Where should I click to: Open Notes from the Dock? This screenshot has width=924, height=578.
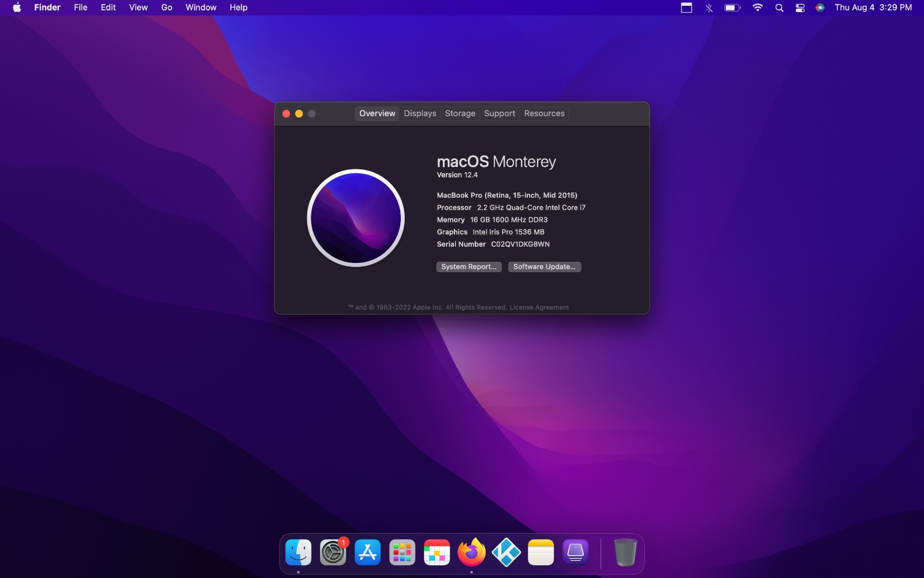tap(541, 553)
